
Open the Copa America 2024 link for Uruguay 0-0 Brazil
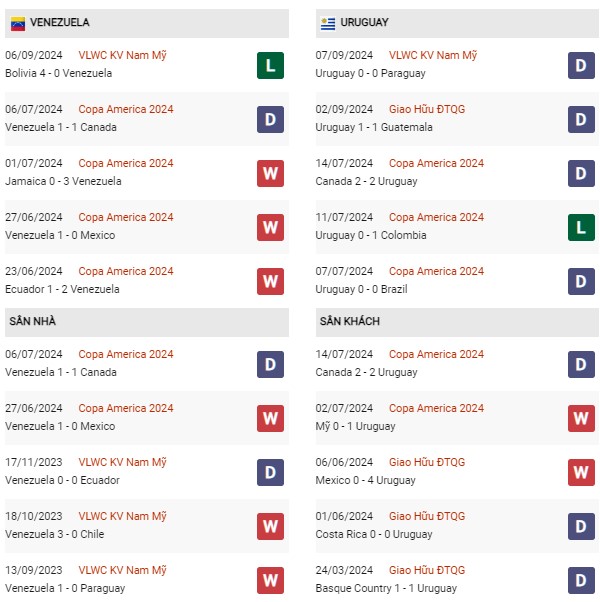436,272
